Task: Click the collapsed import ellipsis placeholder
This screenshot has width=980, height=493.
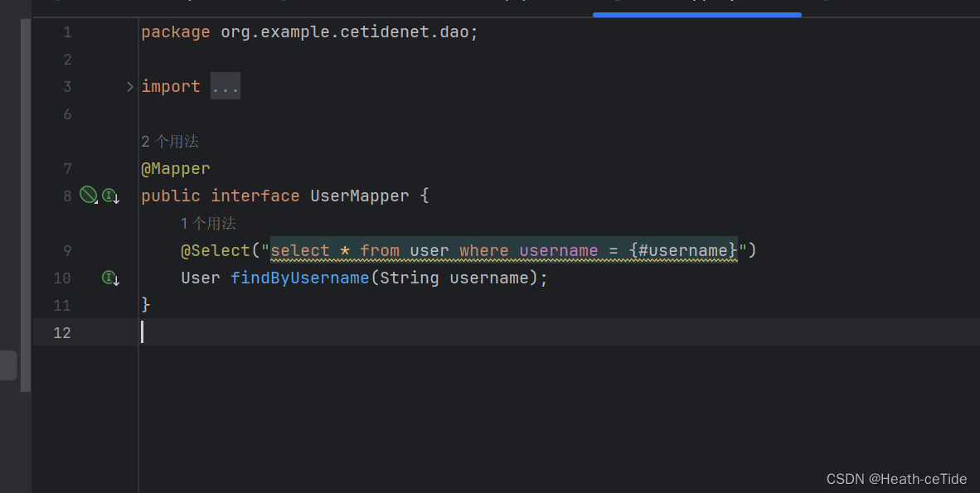Action: pyautogui.click(x=225, y=86)
